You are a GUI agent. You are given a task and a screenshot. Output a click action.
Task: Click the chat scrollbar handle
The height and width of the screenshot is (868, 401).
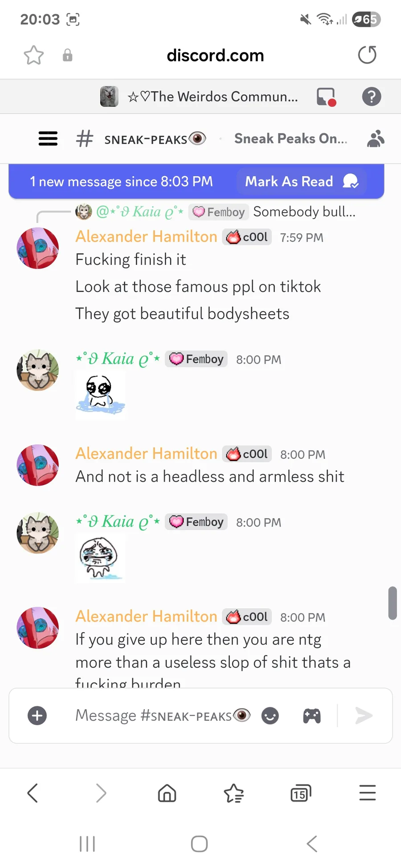[x=393, y=603]
